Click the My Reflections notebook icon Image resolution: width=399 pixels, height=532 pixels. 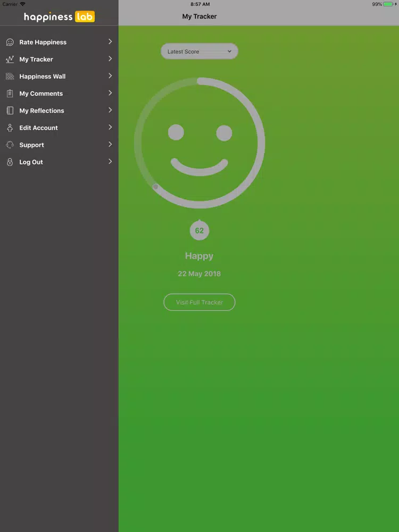pyautogui.click(x=10, y=111)
